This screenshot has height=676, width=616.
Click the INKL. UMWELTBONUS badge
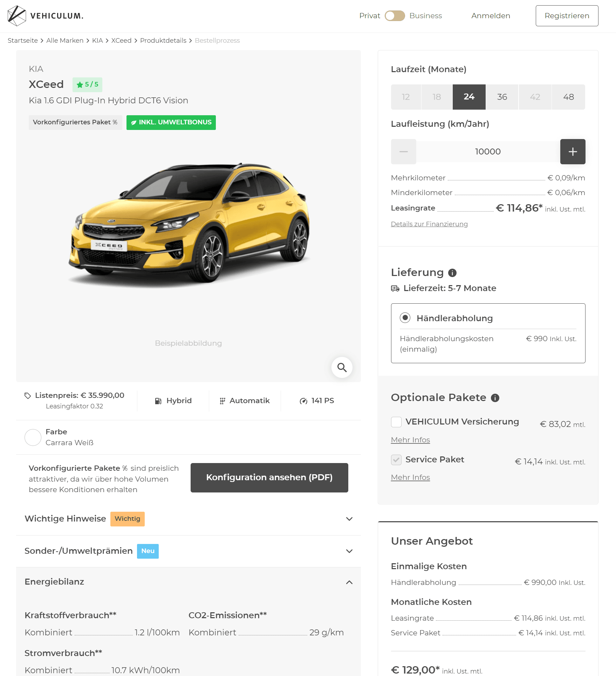pyautogui.click(x=171, y=123)
